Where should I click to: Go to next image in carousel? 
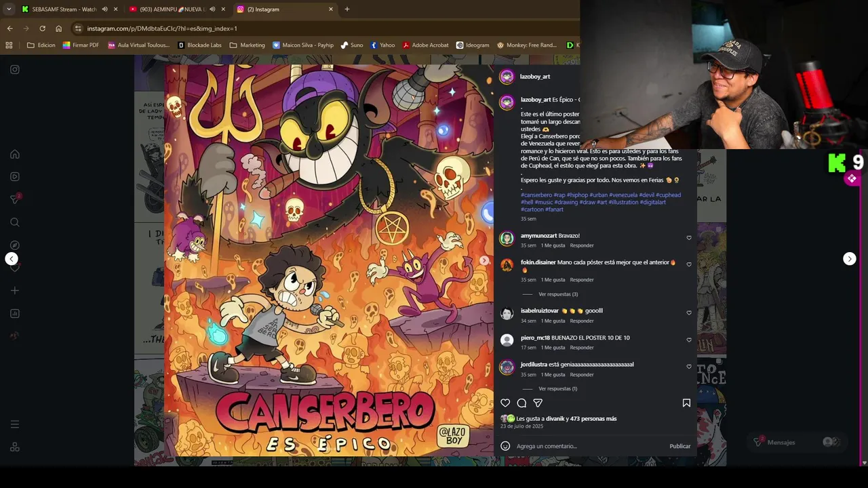[x=484, y=260]
